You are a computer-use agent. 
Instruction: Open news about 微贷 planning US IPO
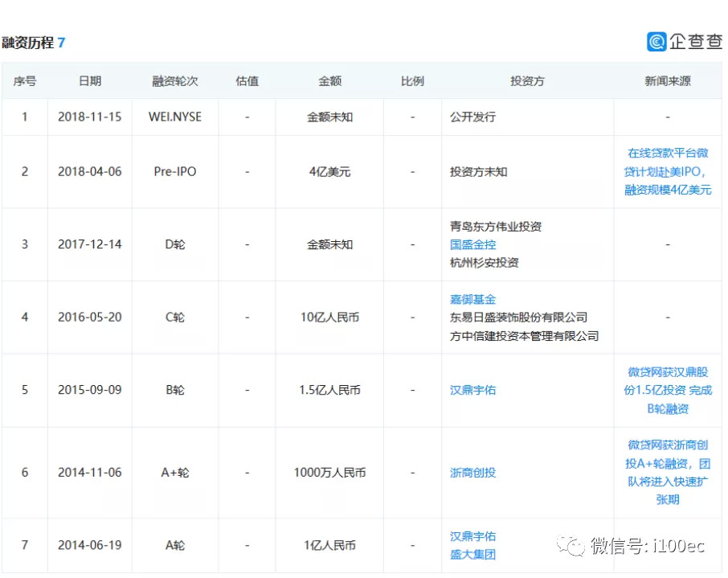coord(668,171)
